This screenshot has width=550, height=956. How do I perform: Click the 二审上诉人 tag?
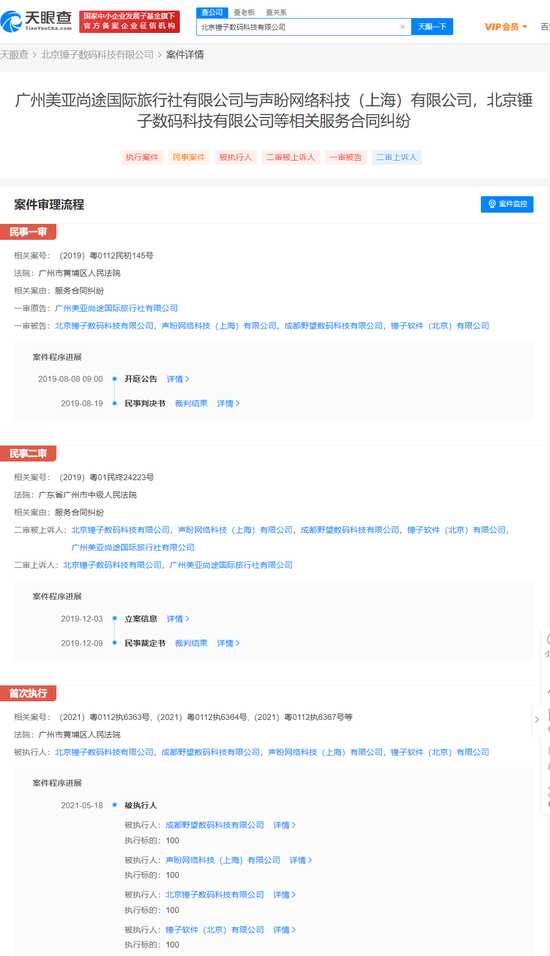(x=396, y=157)
